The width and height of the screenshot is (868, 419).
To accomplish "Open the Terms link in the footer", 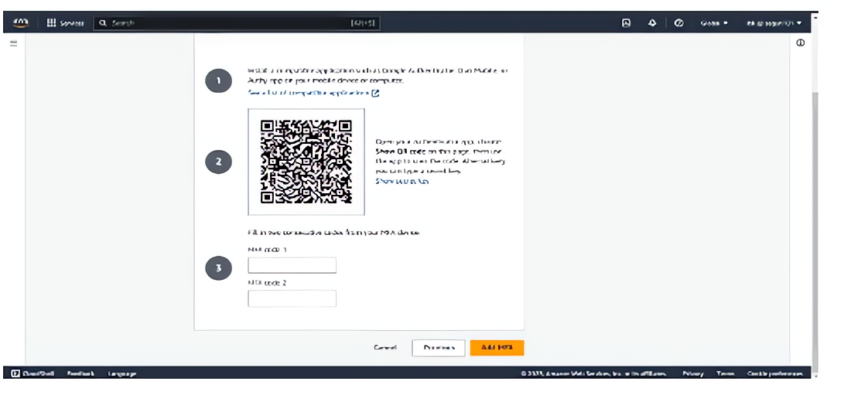I will (725, 373).
